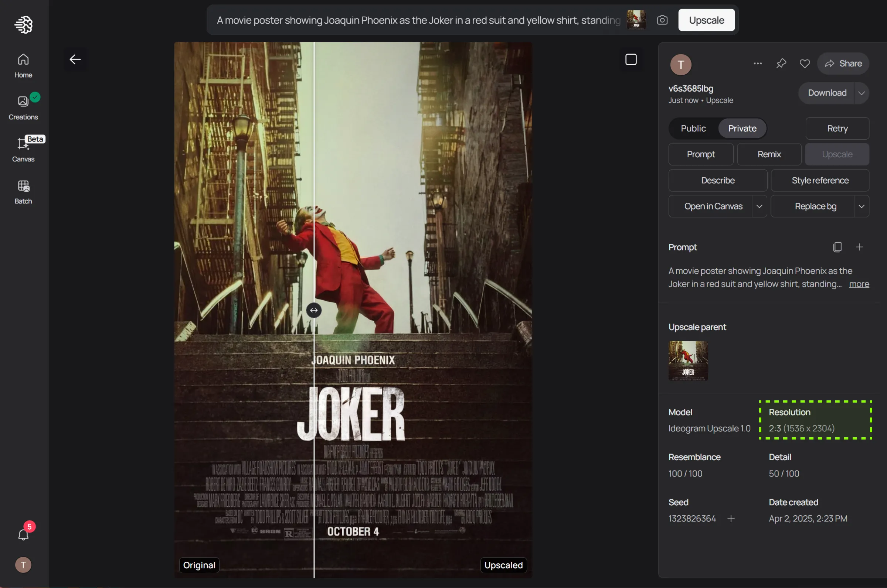Viewport: 887px width, 588px height.
Task: Click the greyed Upscale button in panel
Action: 837,154
